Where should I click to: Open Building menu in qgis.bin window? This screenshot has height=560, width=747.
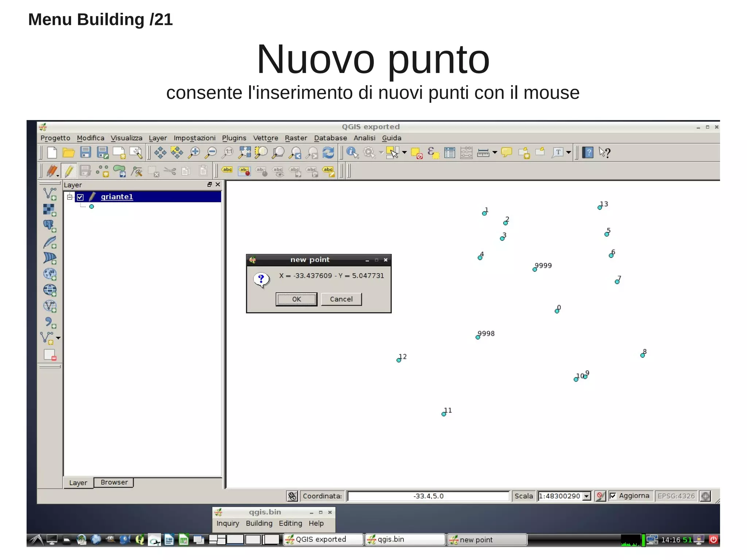[x=259, y=523]
